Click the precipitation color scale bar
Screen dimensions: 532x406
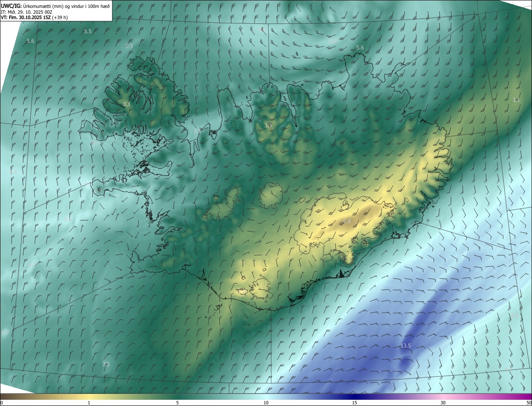tap(266, 397)
